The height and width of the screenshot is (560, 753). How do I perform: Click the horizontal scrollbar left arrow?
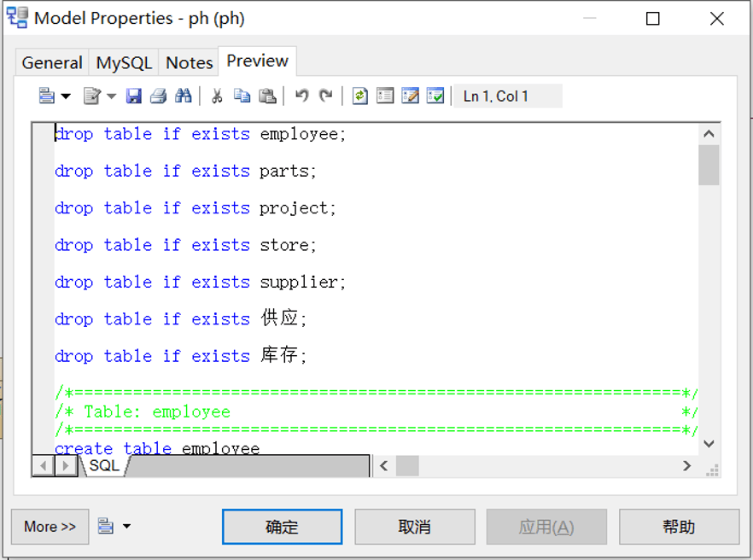383,466
